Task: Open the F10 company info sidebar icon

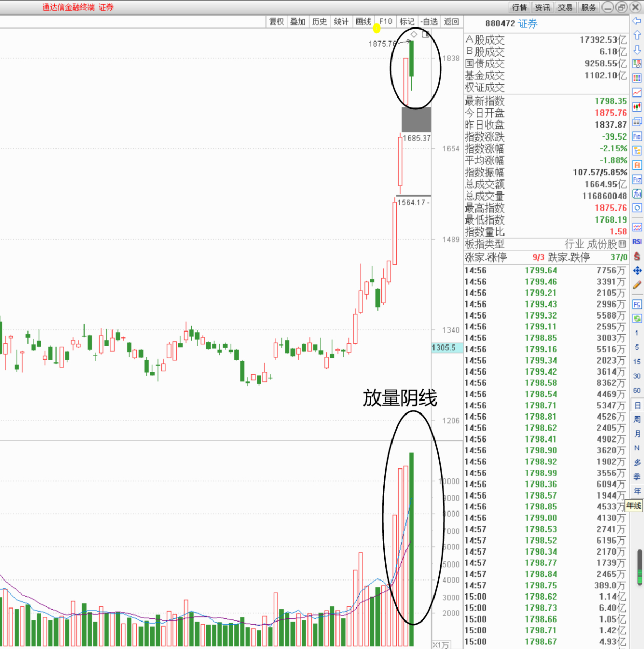Action: (x=637, y=136)
